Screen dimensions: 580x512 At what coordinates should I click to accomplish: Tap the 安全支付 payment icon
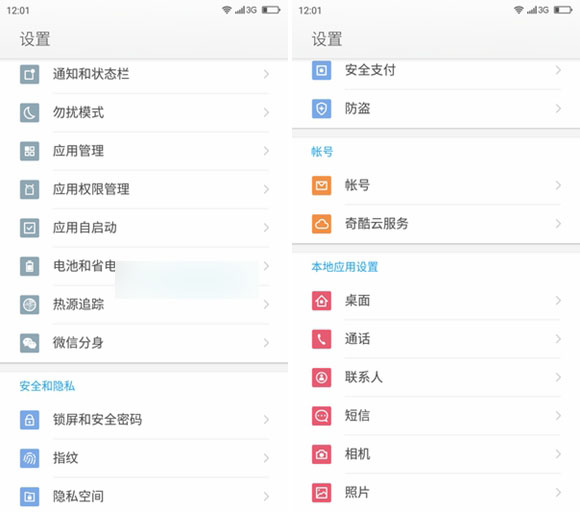(x=321, y=70)
